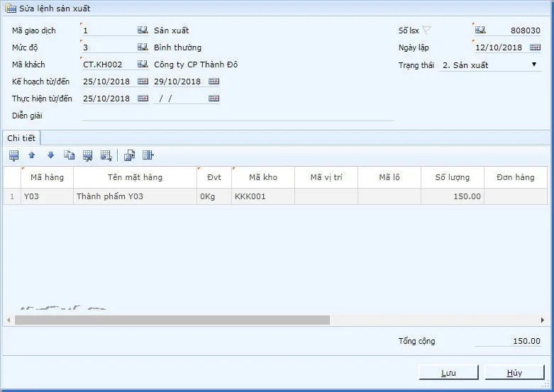Click horizontal scrollbar right arrow
Image resolution: width=554 pixels, height=392 pixels.
[543, 320]
